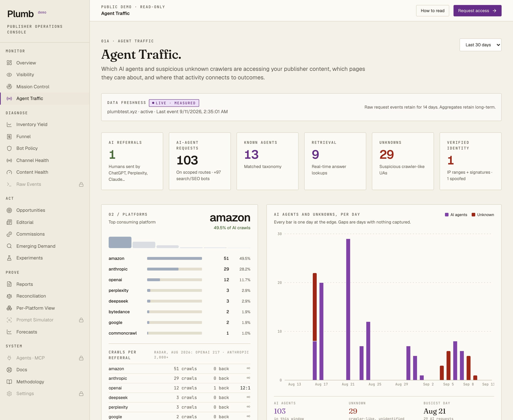This screenshot has height=420, width=513.
Task: Click the Emerging Demand magnifier icon
Action: (9, 246)
